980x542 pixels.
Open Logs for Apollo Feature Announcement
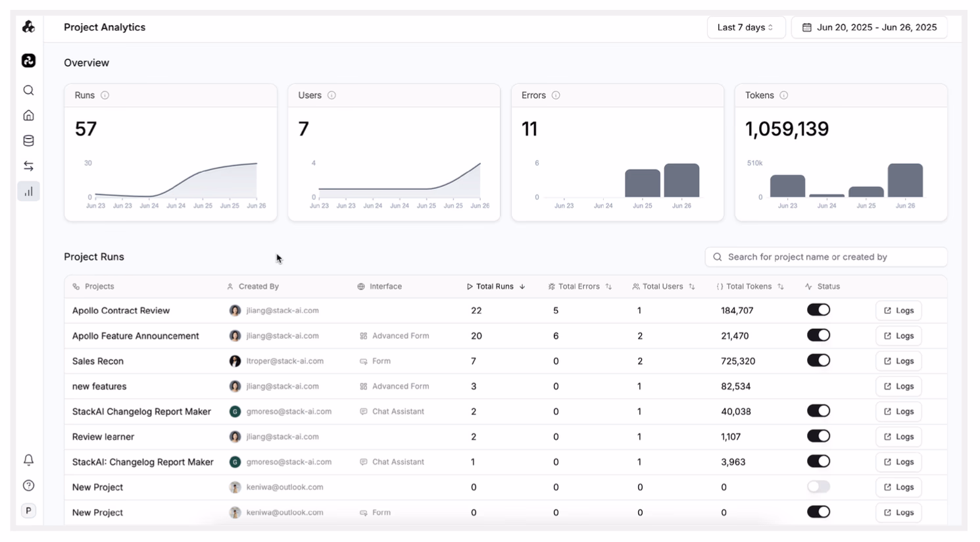(898, 336)
